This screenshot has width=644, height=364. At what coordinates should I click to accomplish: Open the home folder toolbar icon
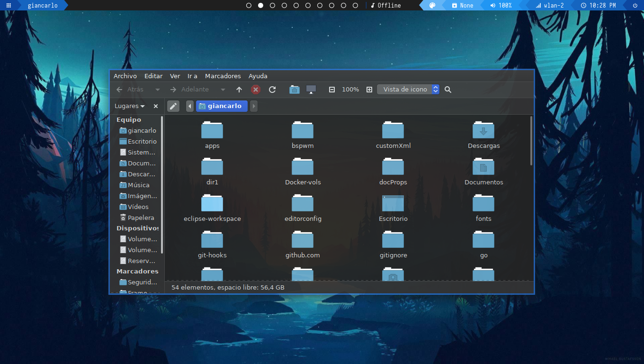pos(294,89)
